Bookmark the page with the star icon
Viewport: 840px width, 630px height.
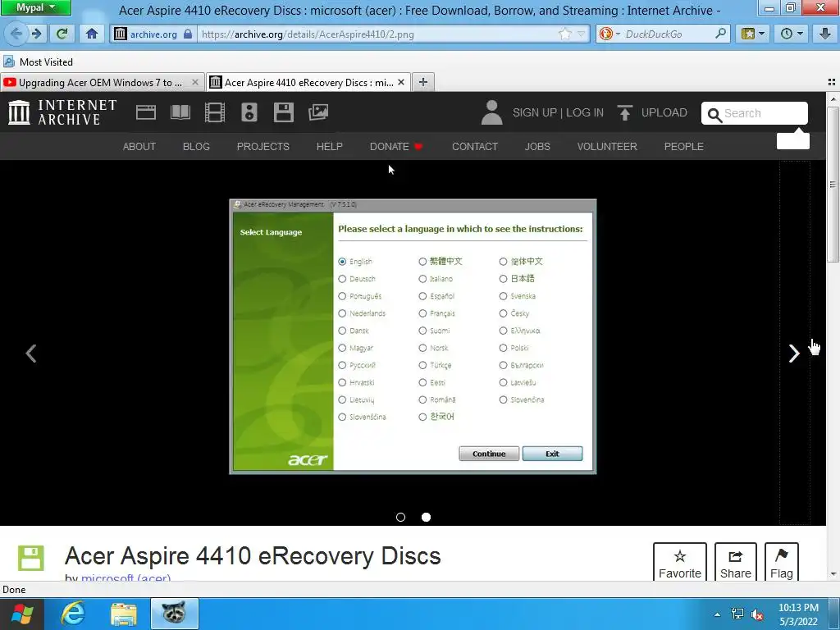564,34
